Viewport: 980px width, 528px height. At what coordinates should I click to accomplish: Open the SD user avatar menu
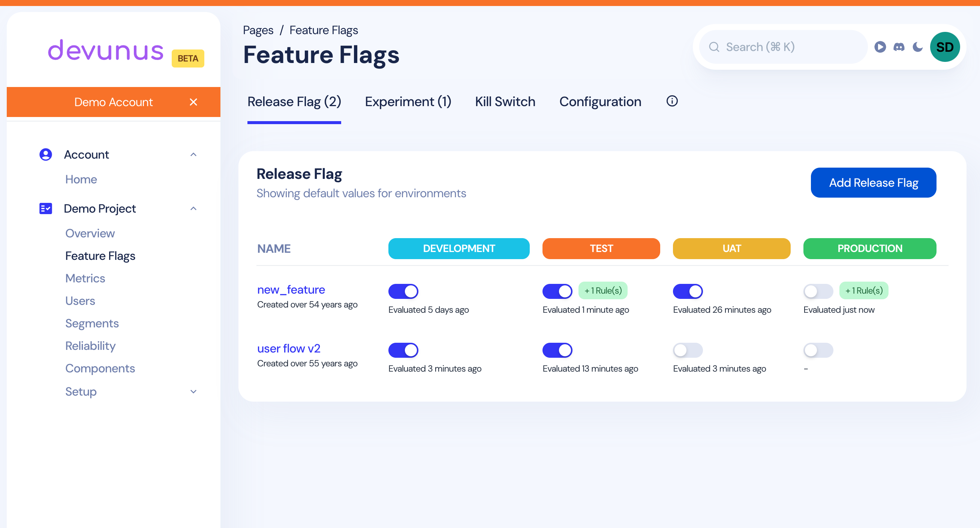945,47
